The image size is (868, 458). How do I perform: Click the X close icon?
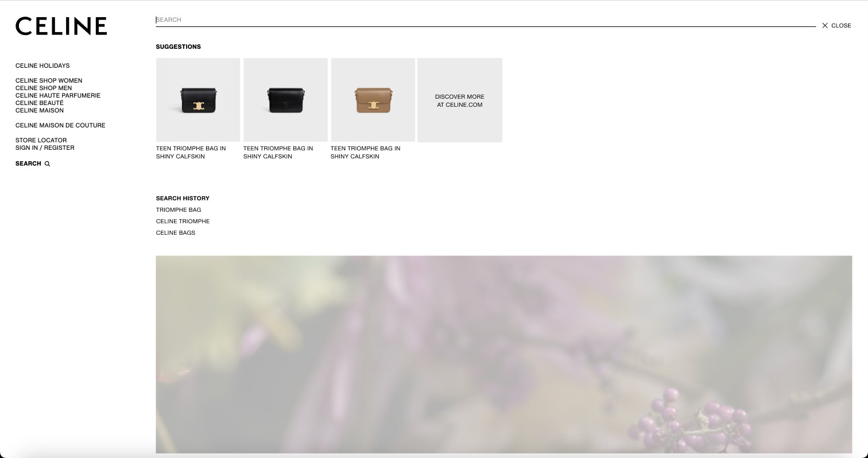[825, 25]
